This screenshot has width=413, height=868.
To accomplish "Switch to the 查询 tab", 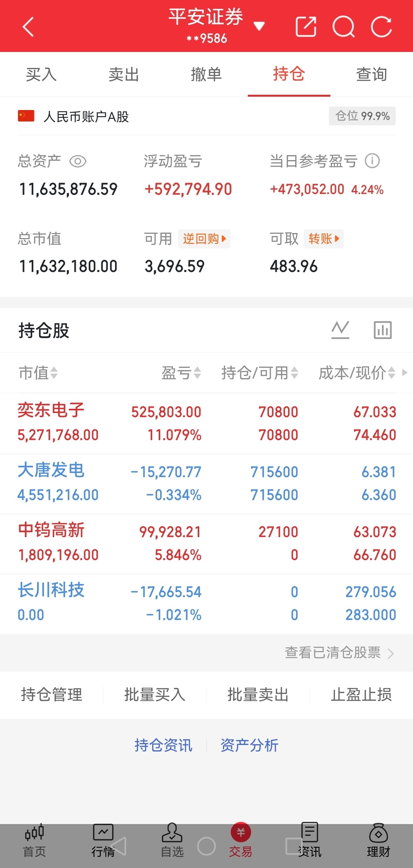I will [372, 74].
